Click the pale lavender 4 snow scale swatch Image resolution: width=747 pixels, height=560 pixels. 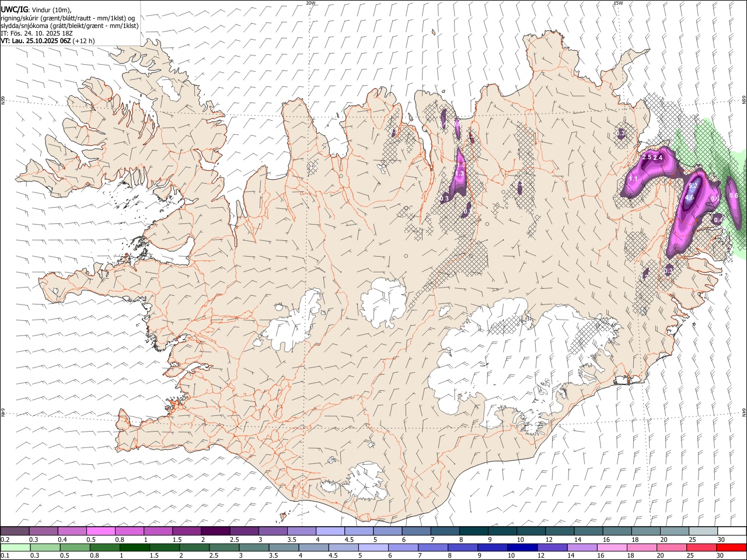point(330,531)
